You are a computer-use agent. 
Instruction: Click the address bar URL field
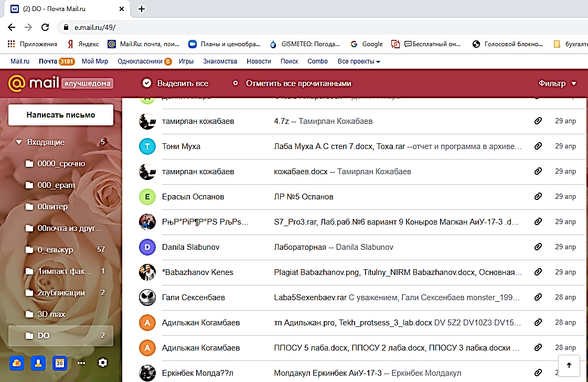click(x=323, y=27)
